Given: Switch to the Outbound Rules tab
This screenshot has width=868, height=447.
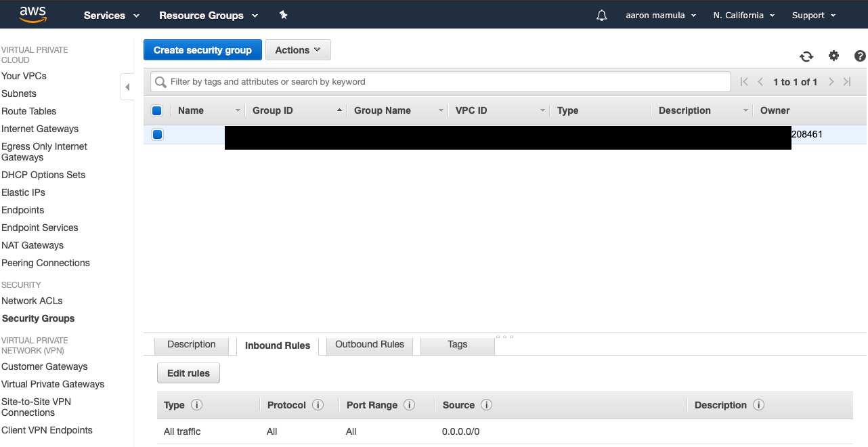Looking at the screenshot, I should point(370,345).
